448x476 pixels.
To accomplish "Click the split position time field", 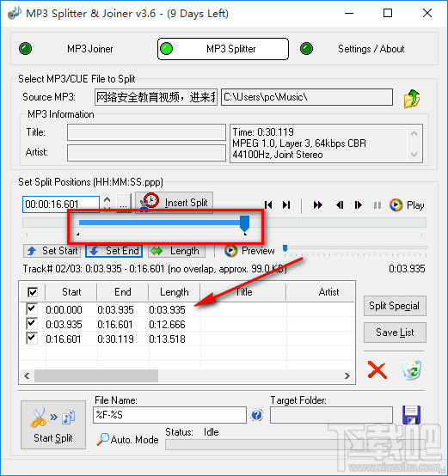I will click(x=61, y=204).
